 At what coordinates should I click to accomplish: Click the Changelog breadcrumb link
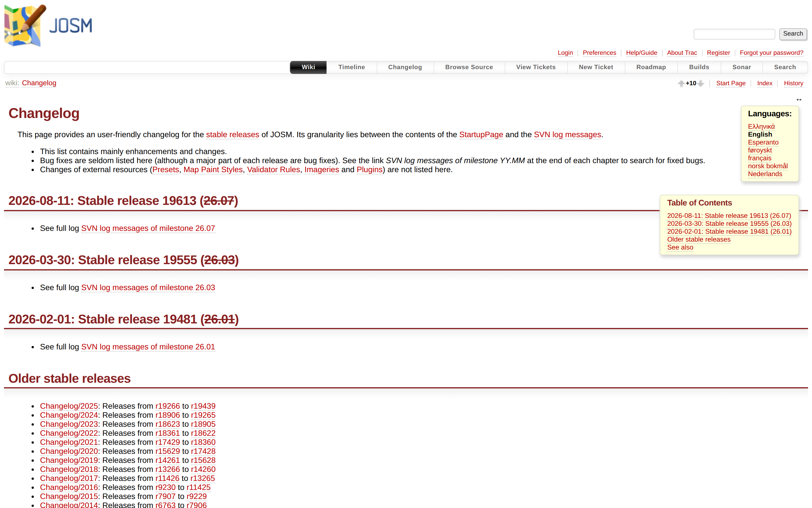coord(39,83)
